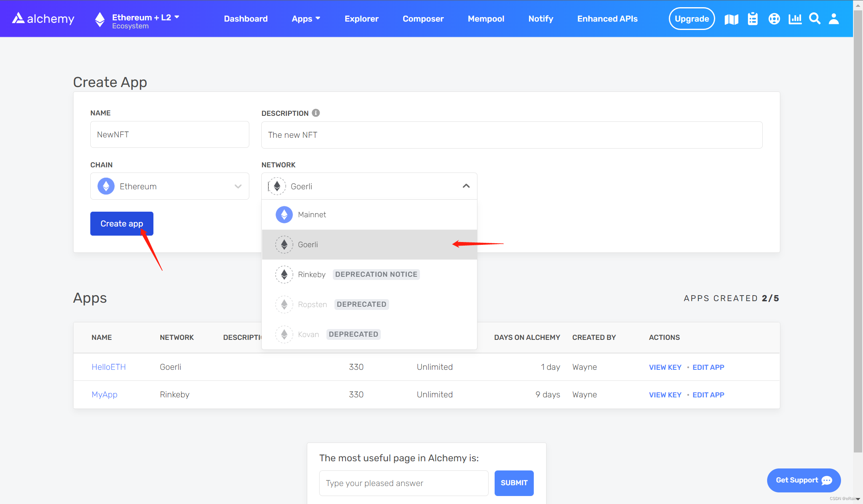Click VIEW KEY for HelloETH app
This screenshot has height=504, width=863.
click(665, 367)
